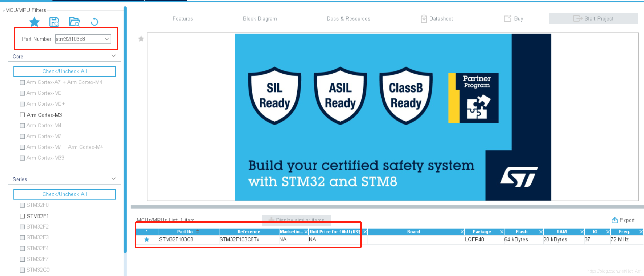This screenshot has width=644, height=276.
Task: Enable the Arm Cortex-M3 core filter
Action: 23,115
